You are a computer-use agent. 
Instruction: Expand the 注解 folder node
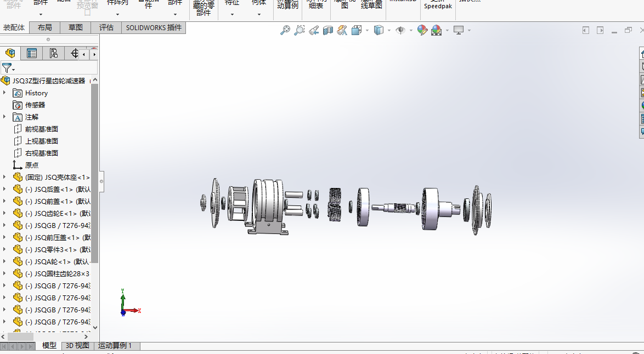4,117
